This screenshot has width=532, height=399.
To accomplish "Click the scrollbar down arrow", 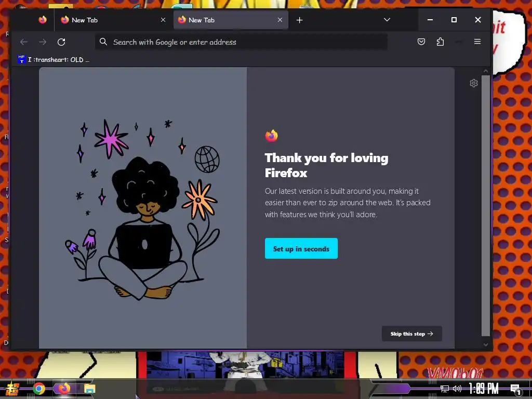I will point(486,344).
